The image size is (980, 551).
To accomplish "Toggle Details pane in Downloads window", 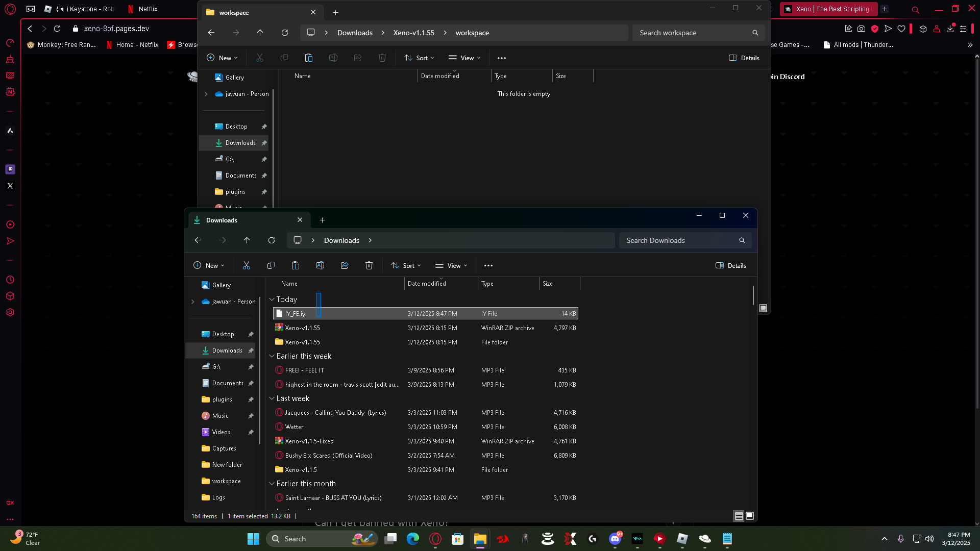I will pyautogui.click(x=731, y=266).
